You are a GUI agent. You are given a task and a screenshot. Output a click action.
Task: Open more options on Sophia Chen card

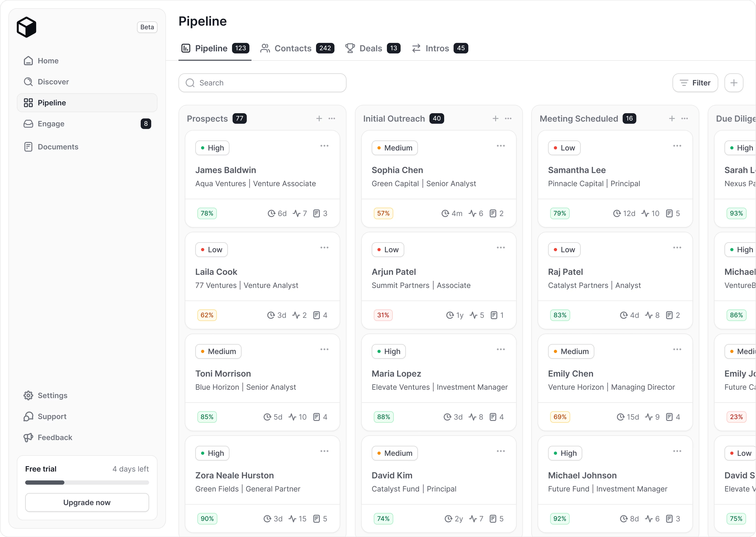501,146
